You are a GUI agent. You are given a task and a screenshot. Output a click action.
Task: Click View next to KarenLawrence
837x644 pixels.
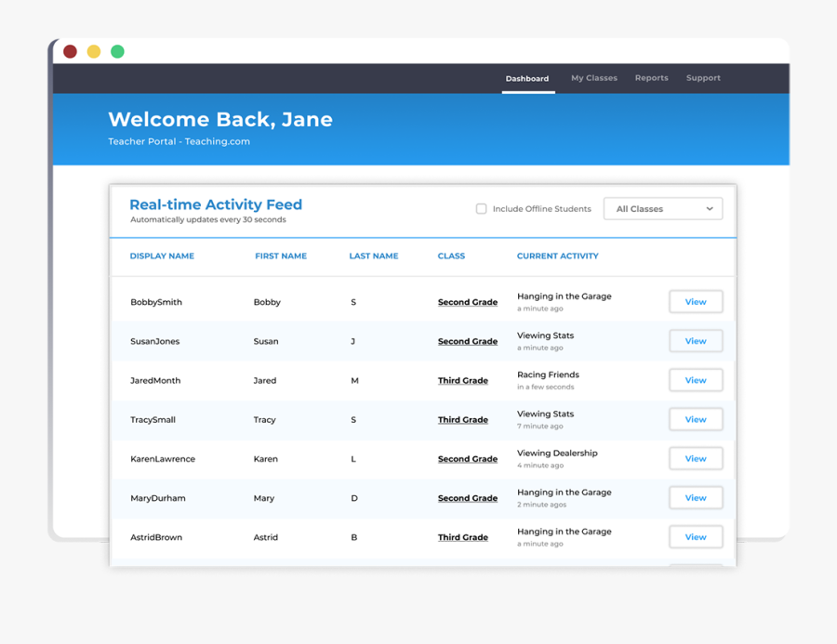point(696,459)
